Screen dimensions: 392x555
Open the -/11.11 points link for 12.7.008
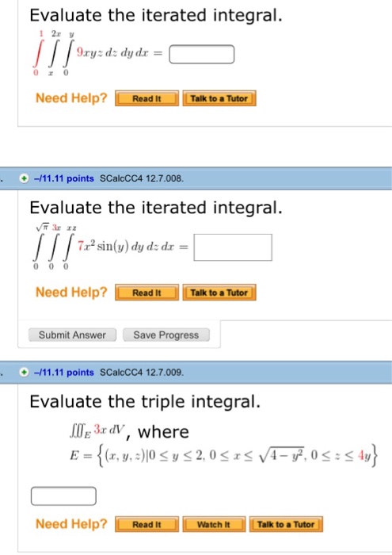click(63, 178)
